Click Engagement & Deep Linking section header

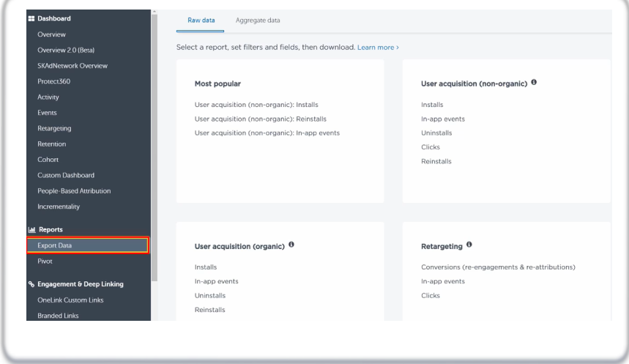(x=81, y=284)
